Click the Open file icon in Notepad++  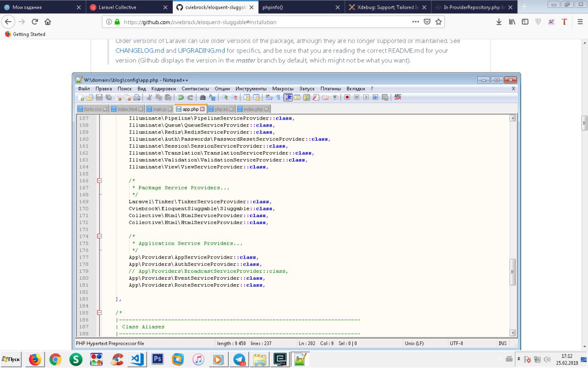click(90, 97)
